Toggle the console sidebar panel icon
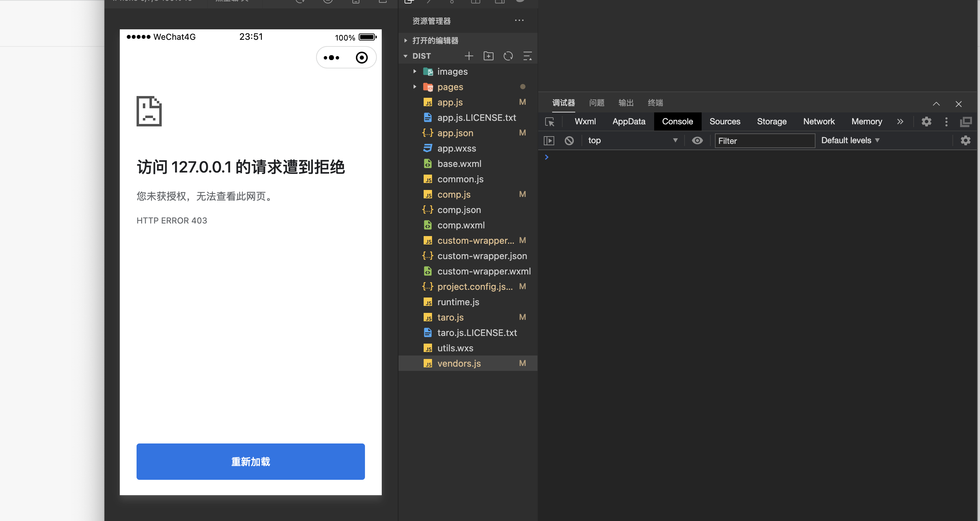This screenshot has height=521, width=980. pos(549,141)
